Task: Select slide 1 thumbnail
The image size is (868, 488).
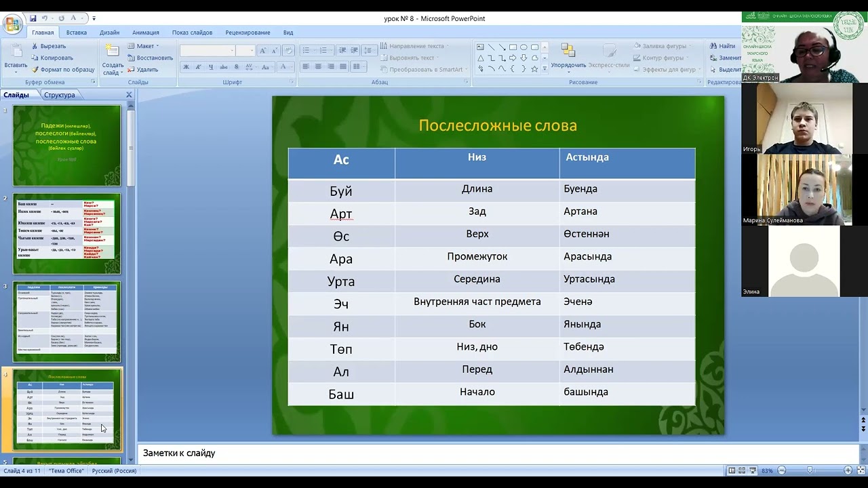Action: [67, 145]
